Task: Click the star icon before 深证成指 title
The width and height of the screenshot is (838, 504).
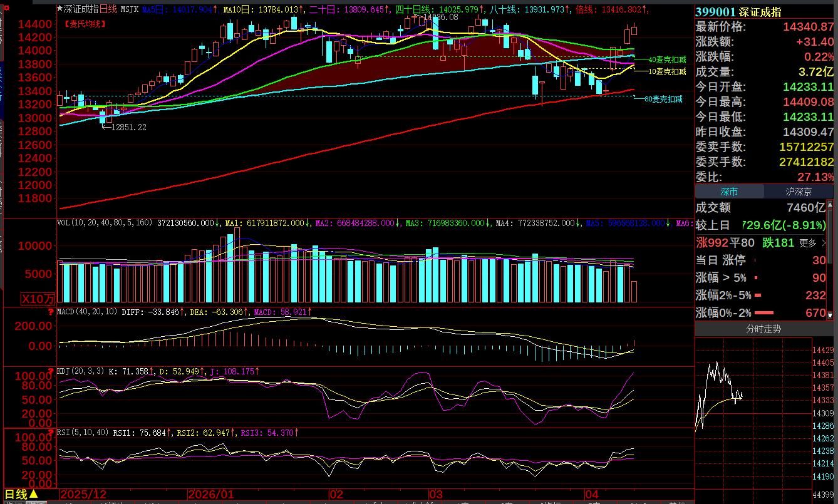Action: (59, 9)
